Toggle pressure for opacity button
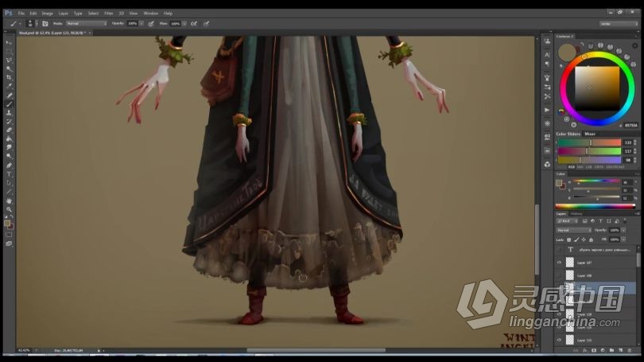 (x=151, y=23)
